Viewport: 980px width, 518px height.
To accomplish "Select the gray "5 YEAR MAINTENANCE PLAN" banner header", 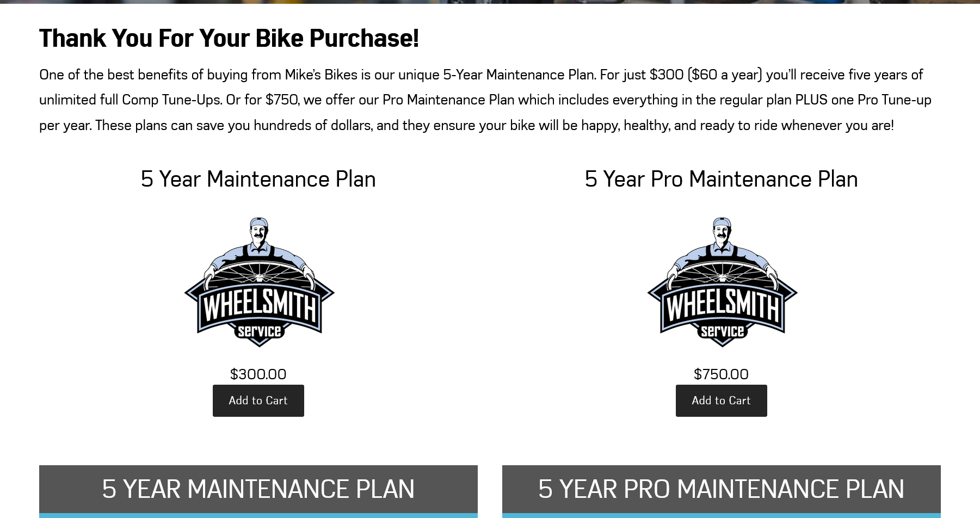I will click(258, 489).
